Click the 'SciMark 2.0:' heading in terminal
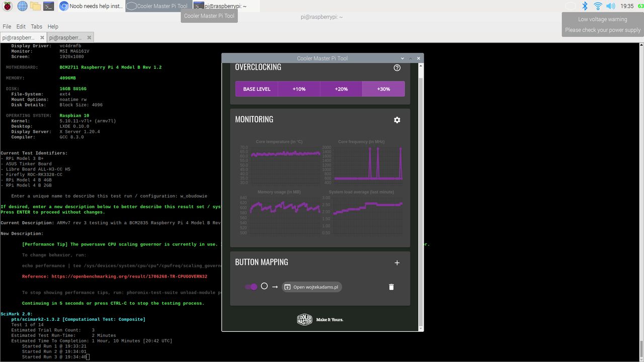644x362 pixels. click(17, 314)
